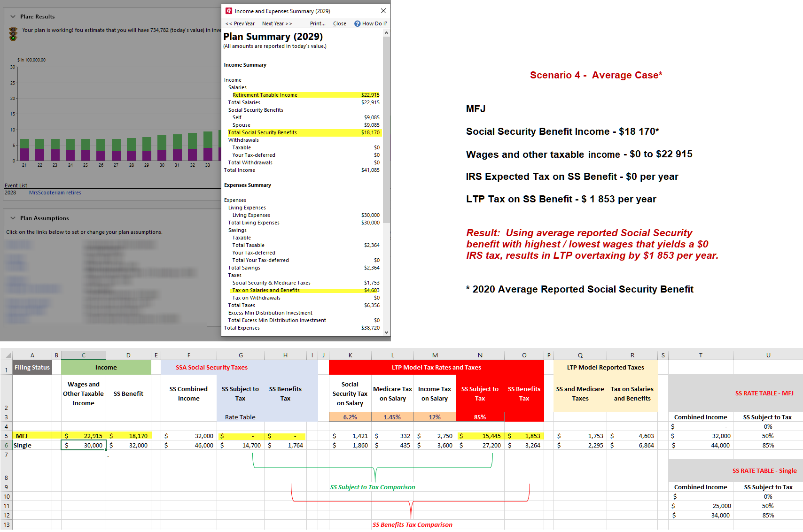This screenshot has height=532, width=803.
Task: Select spreadsheet column N header
Action: click(x=480, y=355)
